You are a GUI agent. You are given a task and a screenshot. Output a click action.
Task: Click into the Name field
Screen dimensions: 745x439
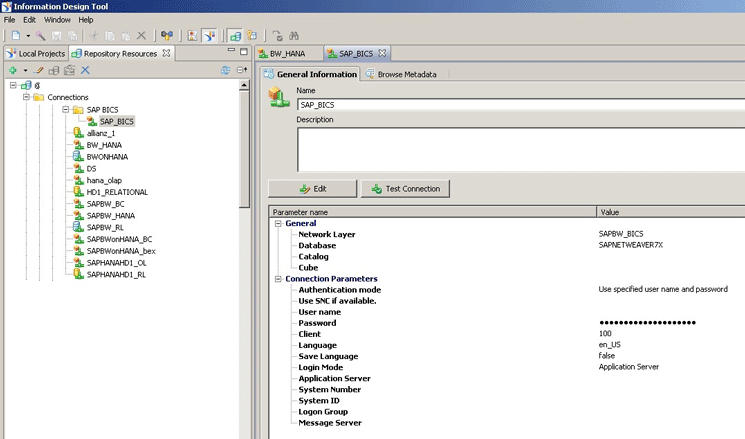click(521, 105)
